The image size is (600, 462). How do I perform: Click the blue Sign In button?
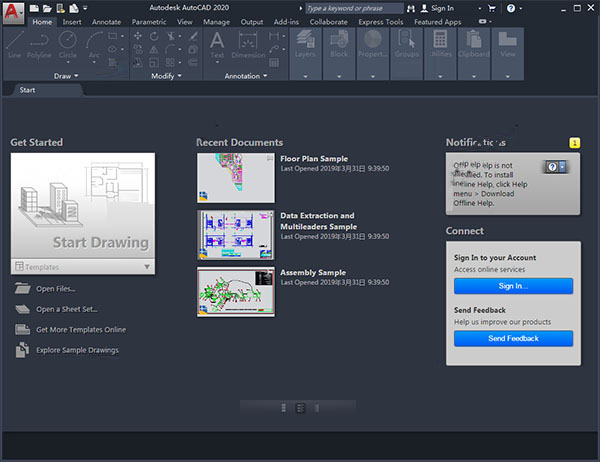(513, 286)
